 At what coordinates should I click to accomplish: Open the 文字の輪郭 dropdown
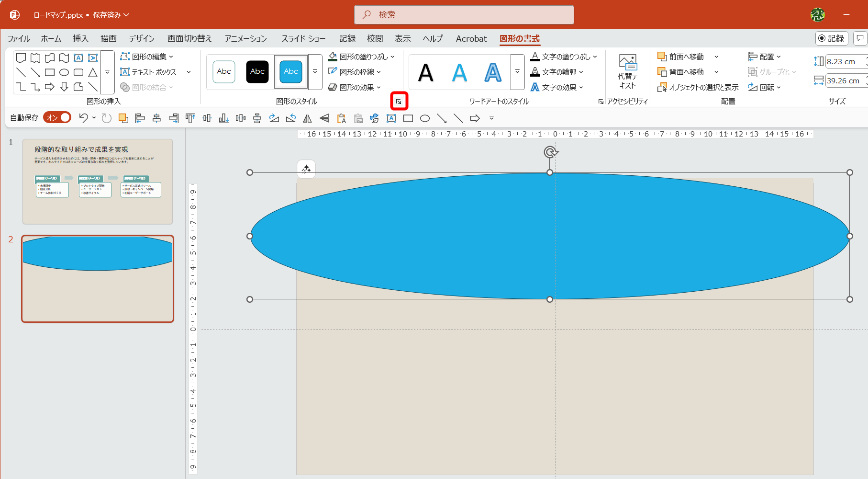tap(557, 72)
